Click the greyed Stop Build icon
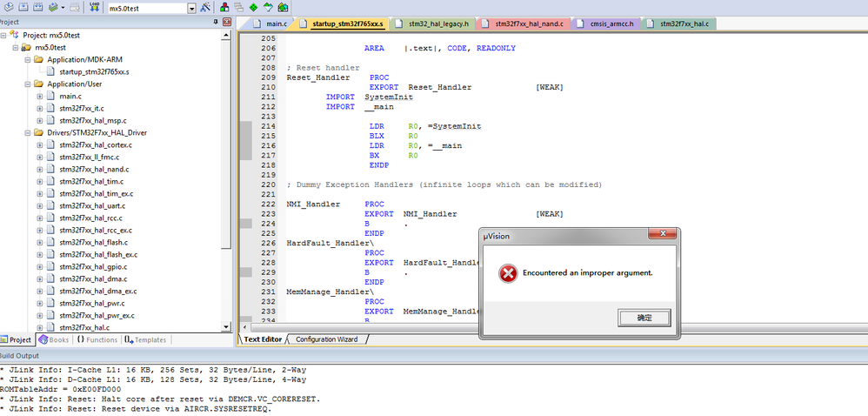The image size is (868, 416). tap(74, 8)
